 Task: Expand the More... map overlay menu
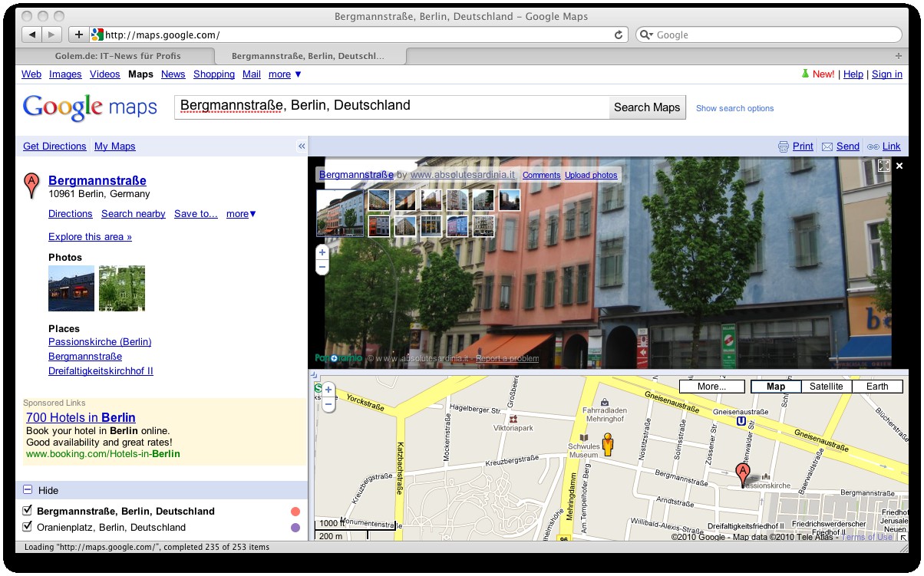[x=711, y=386]
